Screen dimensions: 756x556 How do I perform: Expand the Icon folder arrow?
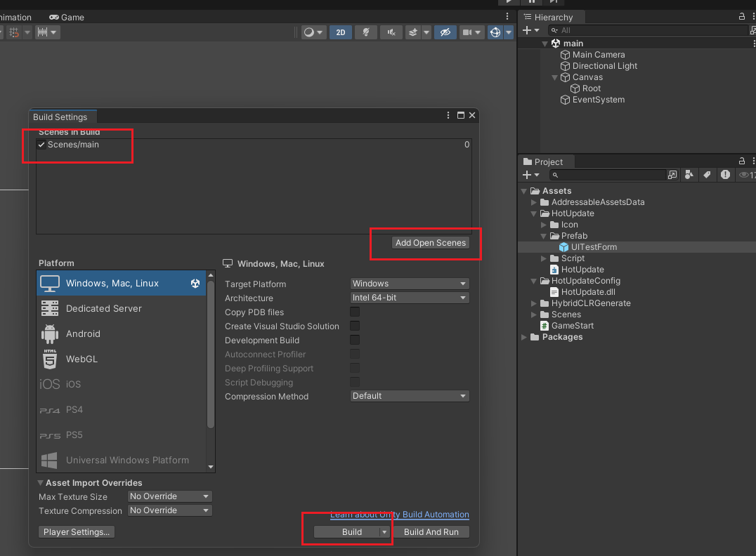tap(543, 225)
